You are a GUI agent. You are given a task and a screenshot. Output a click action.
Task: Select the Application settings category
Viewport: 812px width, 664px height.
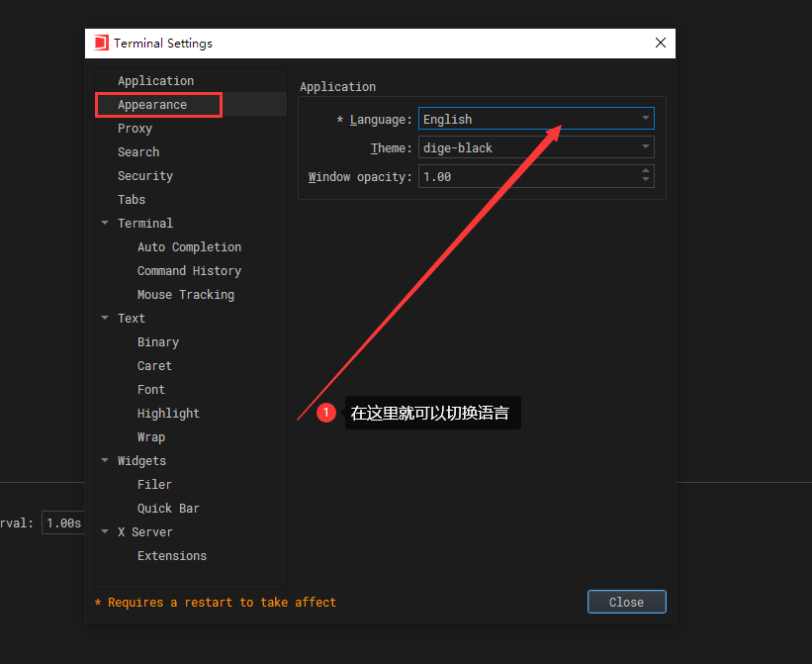[155, 80]
